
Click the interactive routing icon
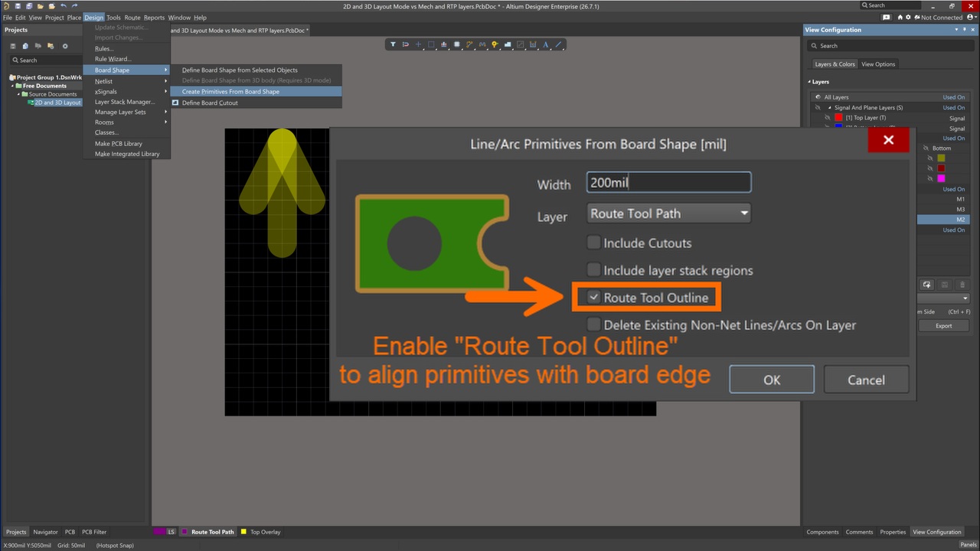470,44
